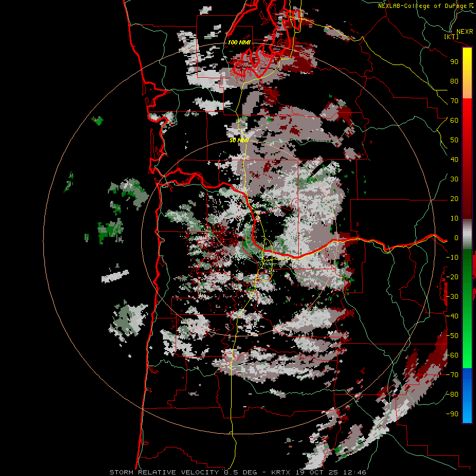476x476 pixels.
Task: Select the 10 value on velocity scale
Action: click(454, 218)
